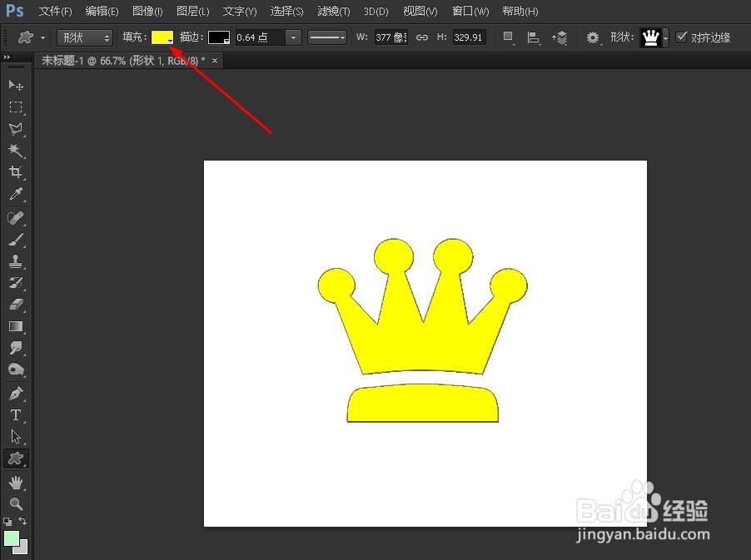Toggle the align edges checkbox
This screenshot has height=560, width=751.
point(681,37)
